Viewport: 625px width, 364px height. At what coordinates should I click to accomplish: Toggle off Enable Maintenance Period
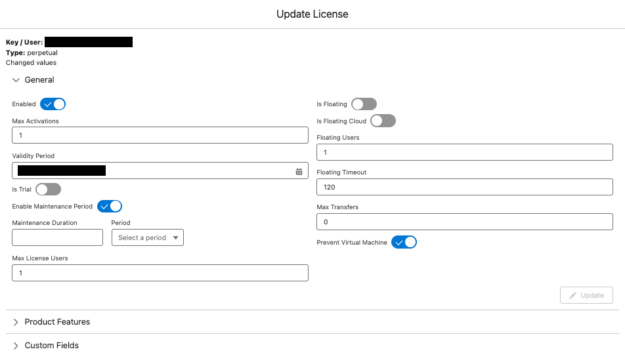coord(110,207)
